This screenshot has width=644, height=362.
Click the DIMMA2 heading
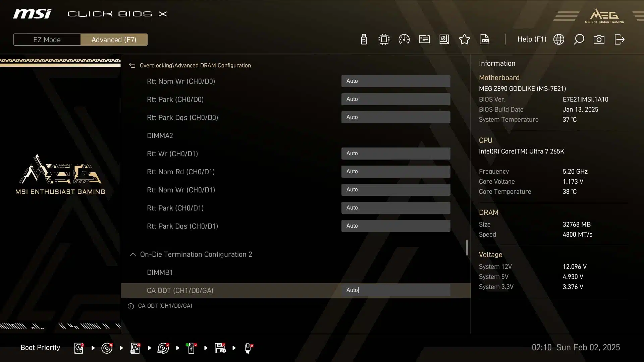pyautogui.click(x=160, y=136)
